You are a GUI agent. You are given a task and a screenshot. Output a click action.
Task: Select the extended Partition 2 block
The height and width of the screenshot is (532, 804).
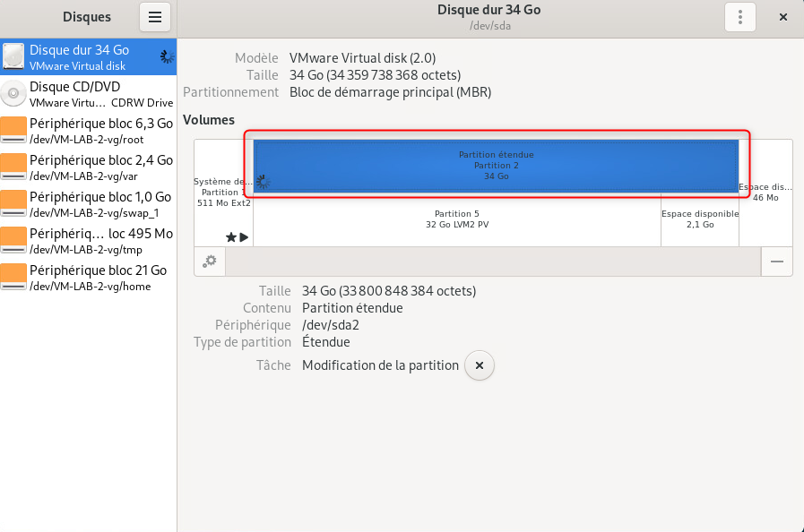(x=496, y=166)
